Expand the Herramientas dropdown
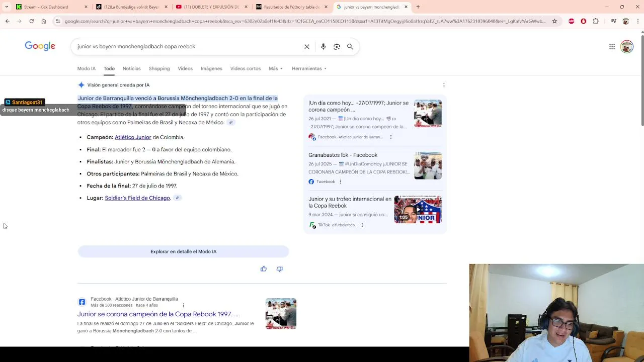Screen dimensions: 644x362 point(309,68)
